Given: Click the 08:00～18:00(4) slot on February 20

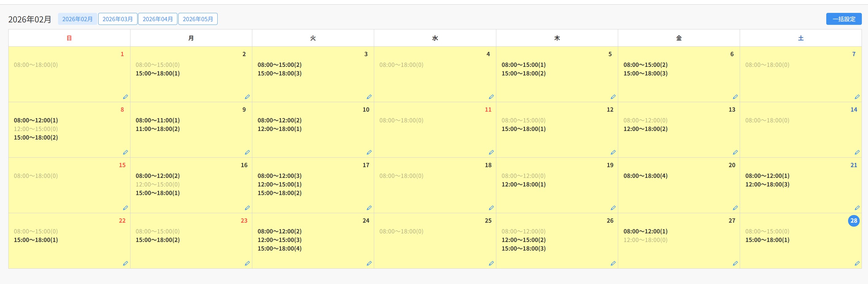Looking at the screenshot, I should point(645,176).
